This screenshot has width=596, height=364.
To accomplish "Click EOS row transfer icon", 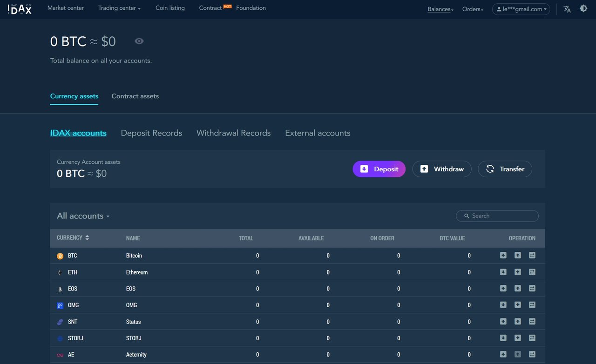I will tap(532, 288).
